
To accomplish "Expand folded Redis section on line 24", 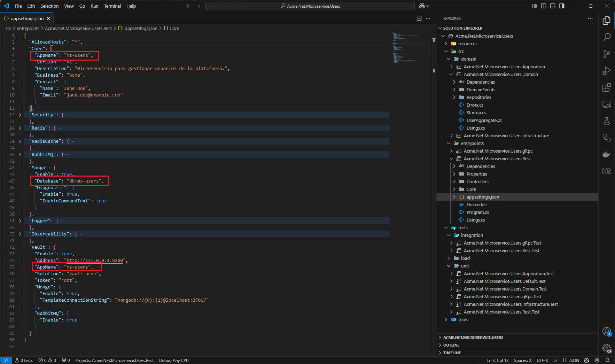I will tap(20, 128).
